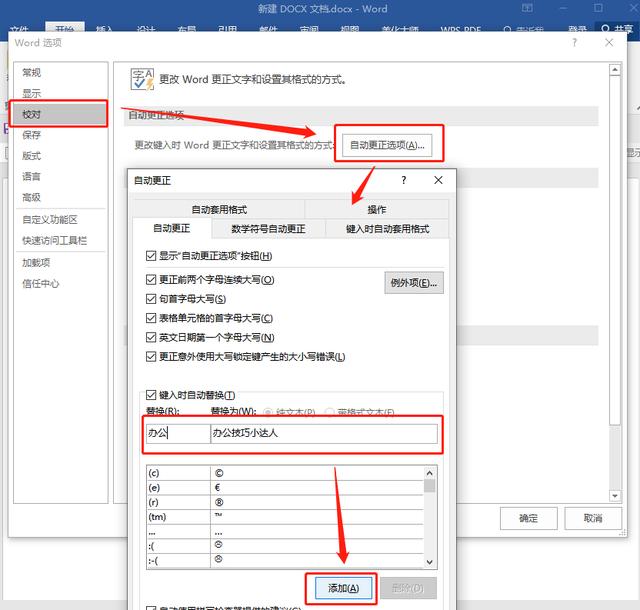
Task: Click up arrow of autocorrect list scrollbar
Action: (429, 473)
